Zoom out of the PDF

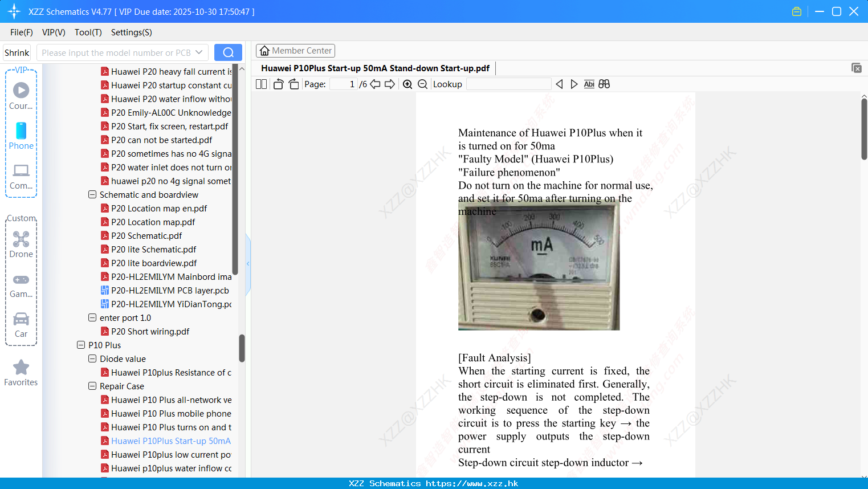coord(422,84)
